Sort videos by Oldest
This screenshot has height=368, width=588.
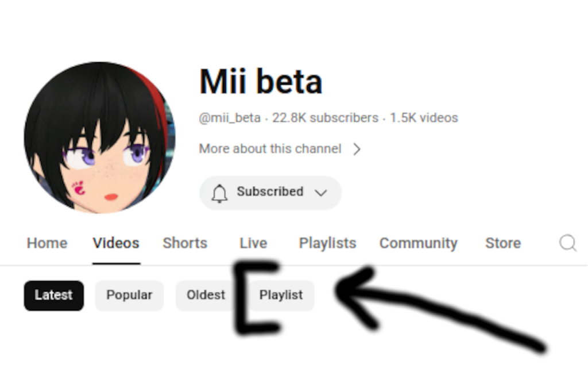206,296
